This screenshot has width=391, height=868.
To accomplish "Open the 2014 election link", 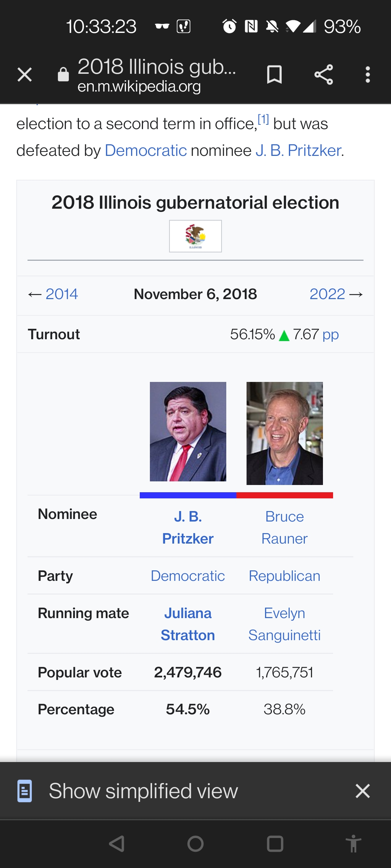I will 62,294.
